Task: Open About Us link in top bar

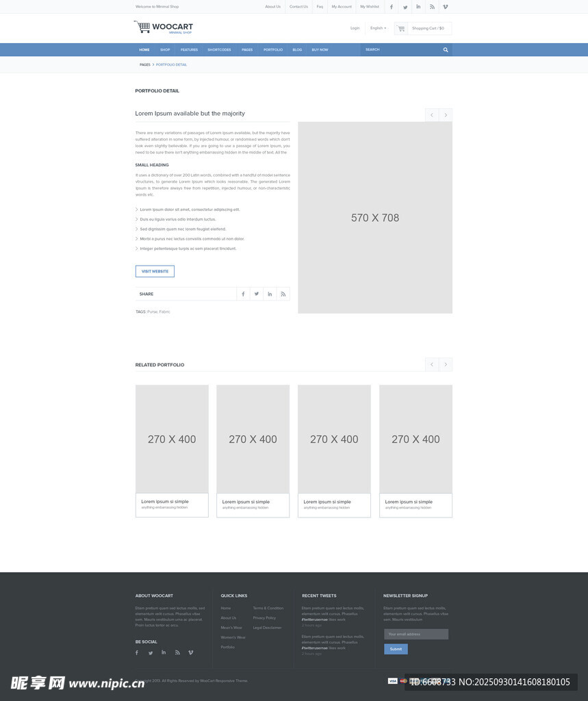Action: pyautogui.click(x=272, y=7)
